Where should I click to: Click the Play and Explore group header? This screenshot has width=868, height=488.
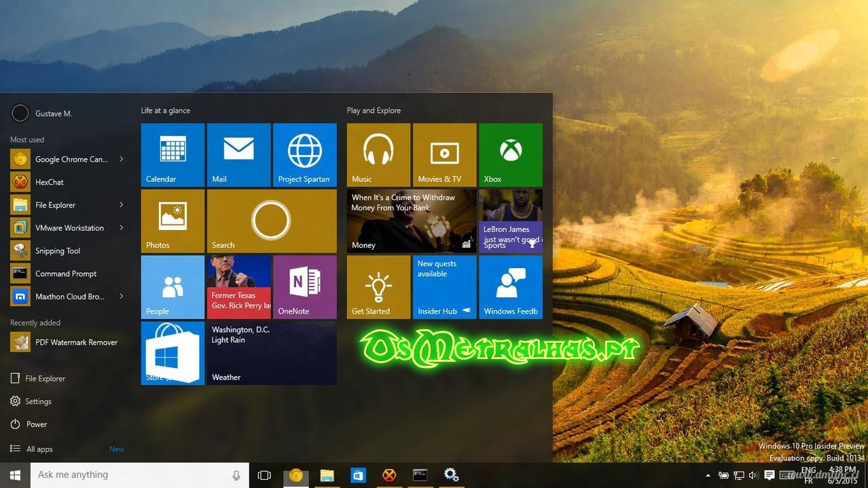coord(374,111)
